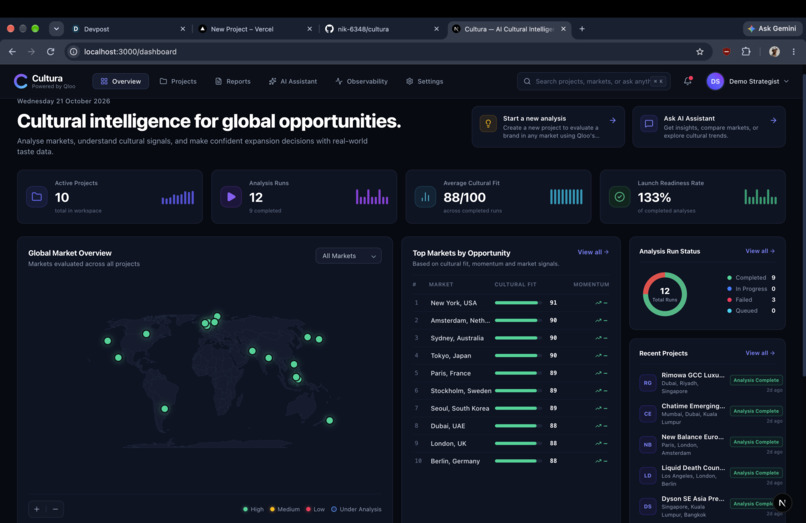
Task: Click the checkmark icon in Launch Readiness card
Action: pos(619,196)
